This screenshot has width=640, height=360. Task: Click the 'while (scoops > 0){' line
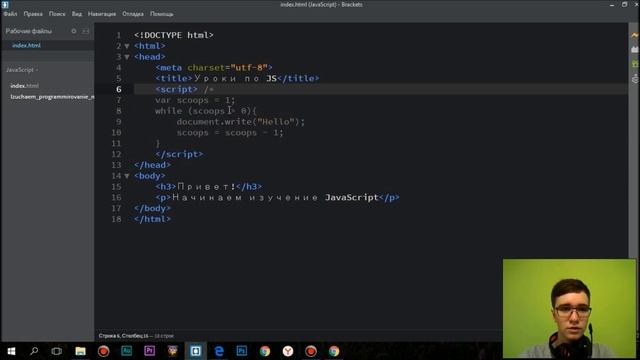click(x=206, y=111)
